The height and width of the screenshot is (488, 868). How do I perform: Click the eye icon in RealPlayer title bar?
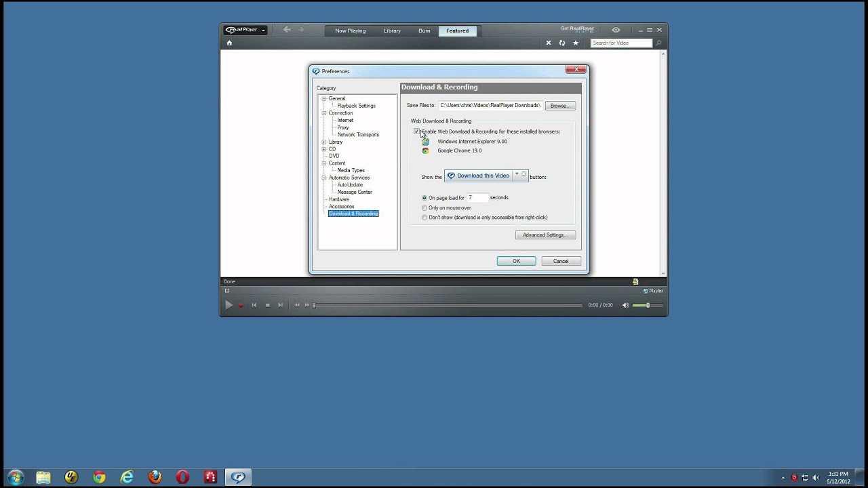coord(616,30)
